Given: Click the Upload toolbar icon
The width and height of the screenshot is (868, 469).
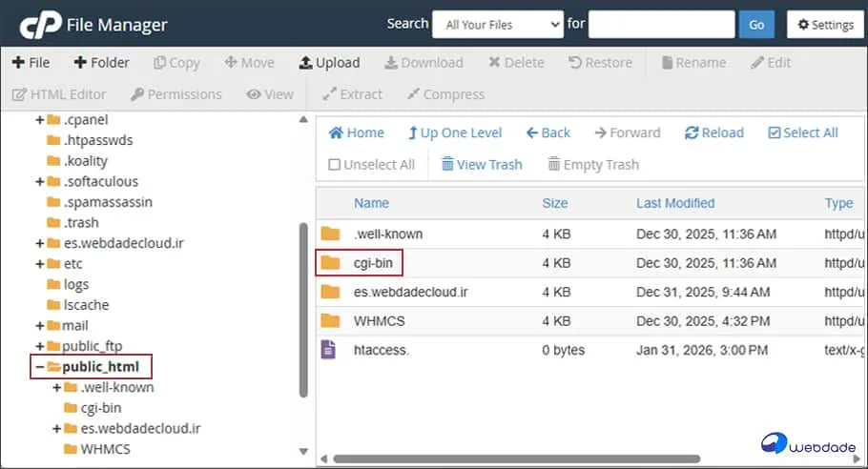Looking at the screenshot, I should click(x=305, y=63).
